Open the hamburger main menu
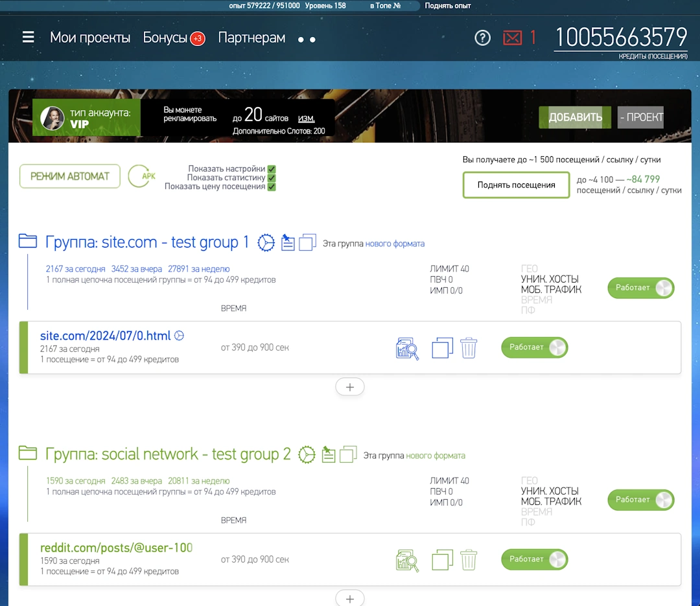The image size is (700, 606). coord(28,38)
